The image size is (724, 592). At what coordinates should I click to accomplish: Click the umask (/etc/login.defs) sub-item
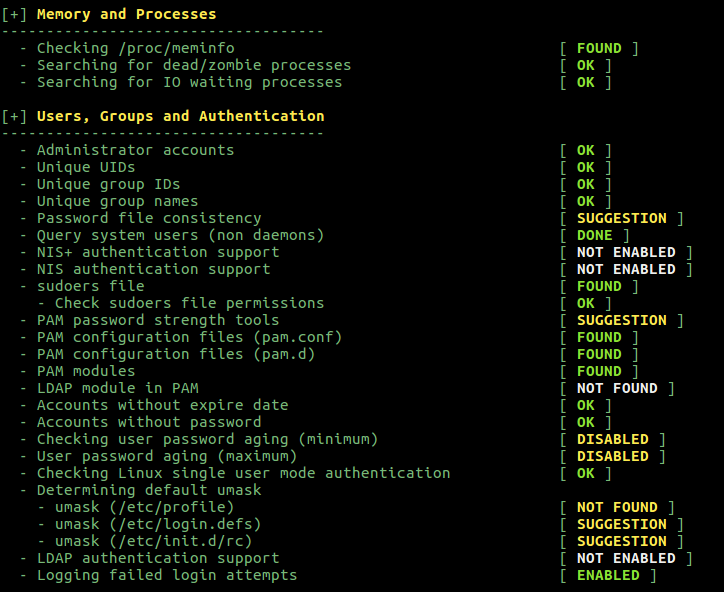[x=158, y=524]
